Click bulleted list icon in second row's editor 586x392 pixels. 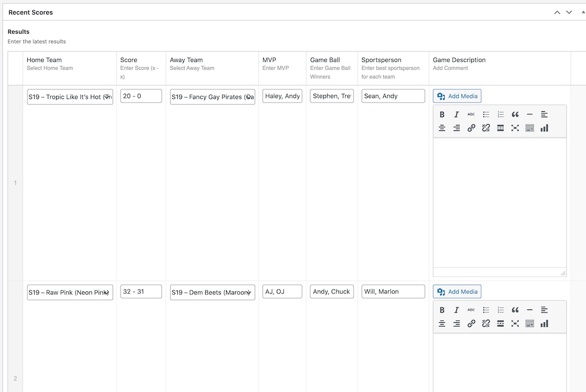tap(486, 310)
